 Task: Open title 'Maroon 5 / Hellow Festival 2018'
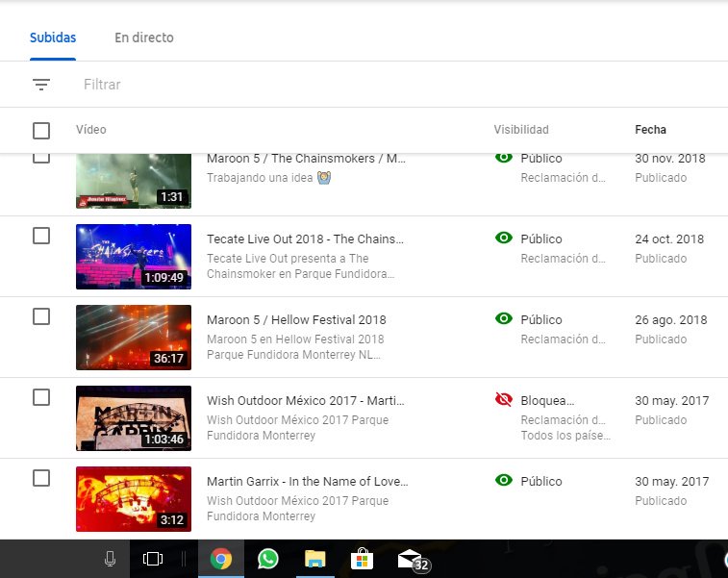(296, 320)
